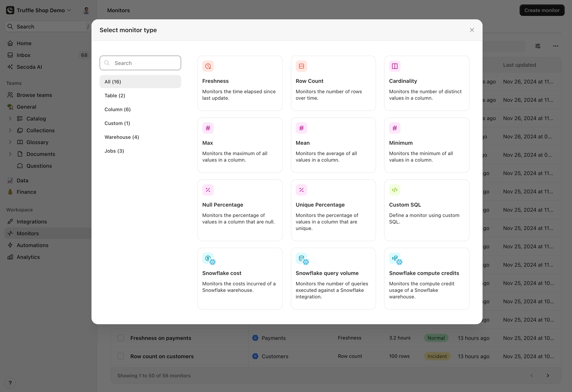
Task: Filter by Column (6) category
Action: pyautogui.click(x=117, y=109)
